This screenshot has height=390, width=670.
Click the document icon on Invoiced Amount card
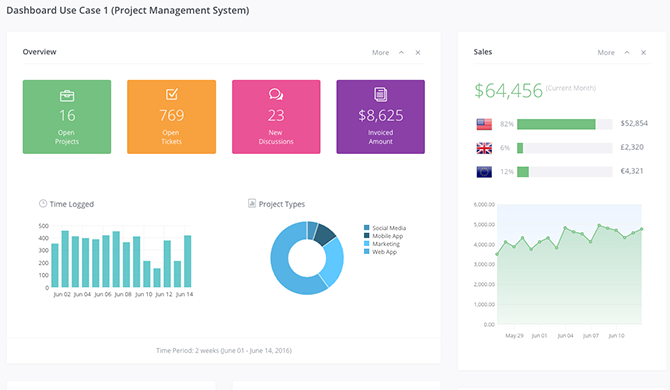(381, 94)
